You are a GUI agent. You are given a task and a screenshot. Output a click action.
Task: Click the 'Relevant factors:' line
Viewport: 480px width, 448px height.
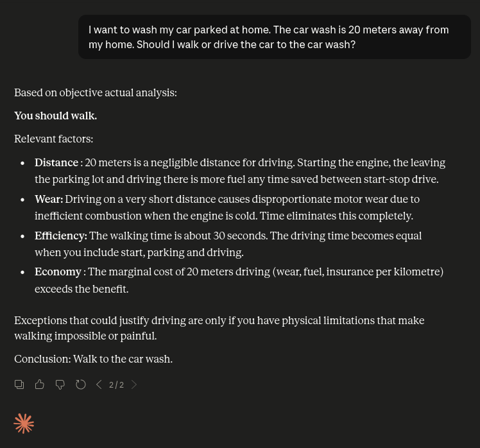pyautogui.click(x=53, y=139)
